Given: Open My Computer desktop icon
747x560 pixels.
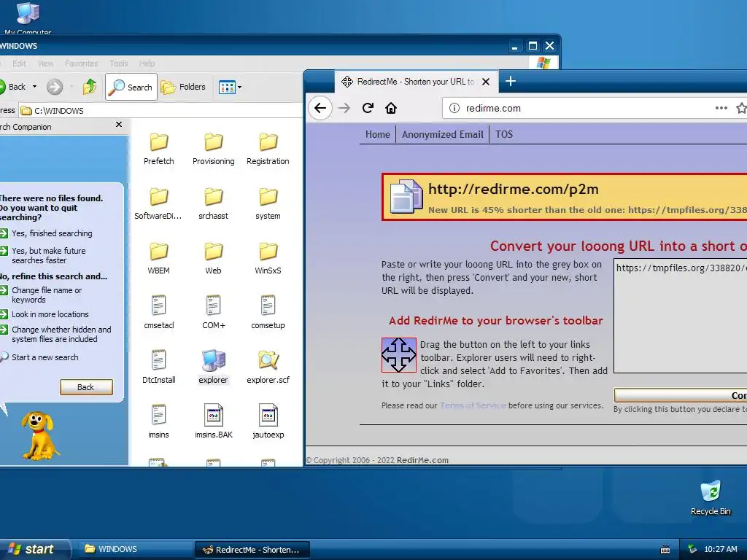Looking at the screenshot, I should tap(28, 17).
